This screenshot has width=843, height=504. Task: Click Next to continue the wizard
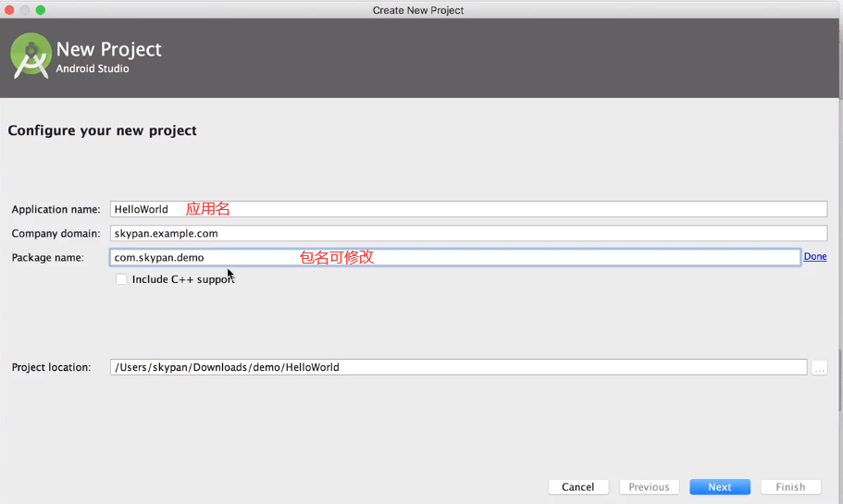719,486
